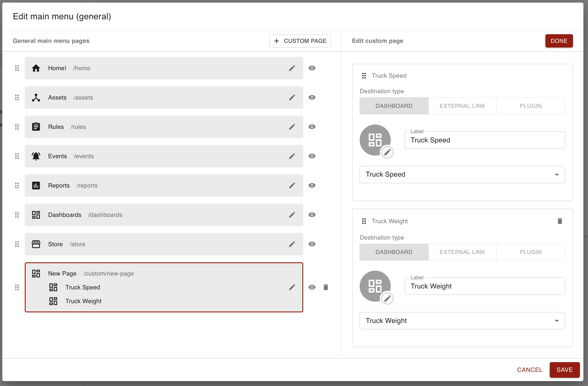Viewport: 588px width, 386px height.
Task: Click the Truck Speed label input field
Action: (485, 140)
